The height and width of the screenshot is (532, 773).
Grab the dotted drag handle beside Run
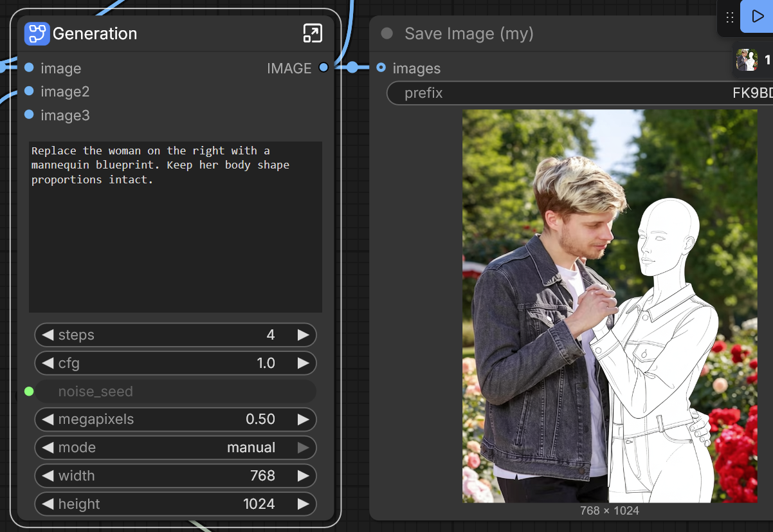point(729,17)
